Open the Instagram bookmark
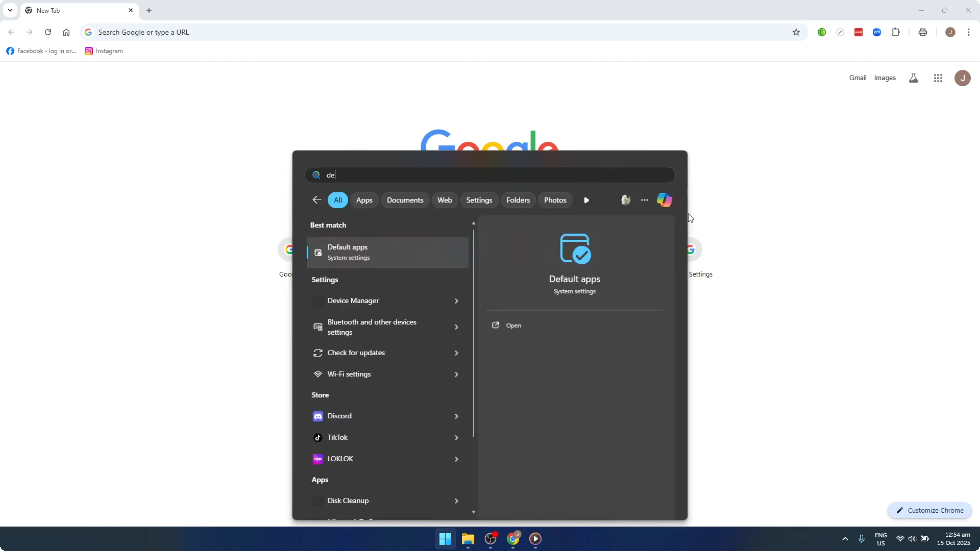 pyautogui.click(x=104, y=51)
